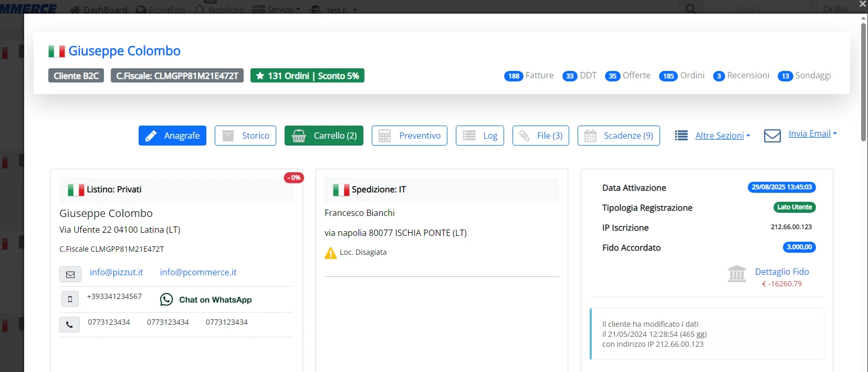Image resolution: width=868 pixels, height=372 pixels.
Task: Click the C.Fiscale CLMGPP81M21E472T badge
Action: [177, 76]
